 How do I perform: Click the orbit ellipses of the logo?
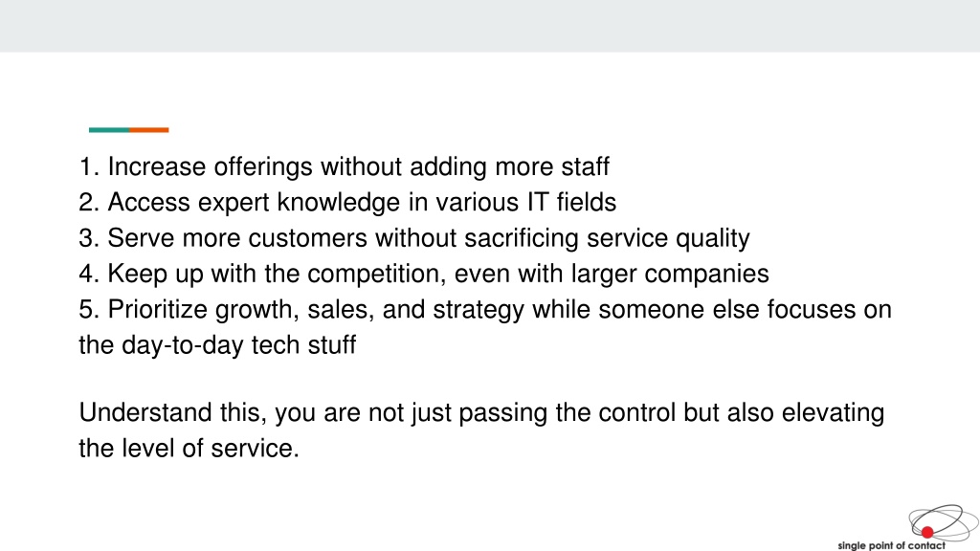click(x=943, y=523)
